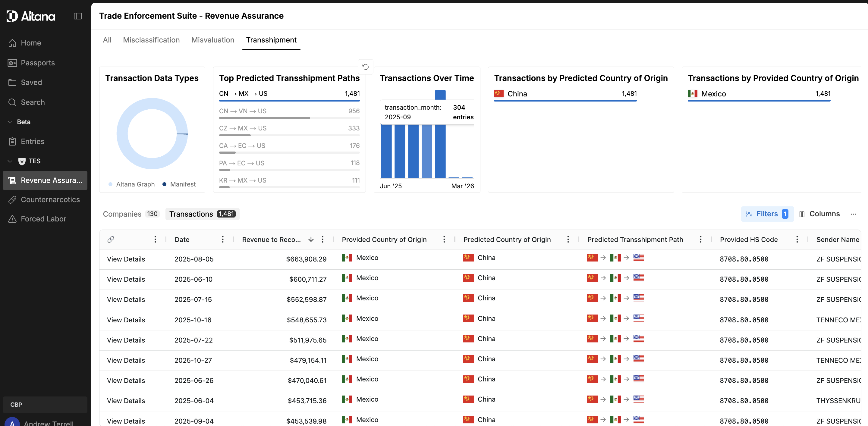
Task: Collapse the Beta sidebar group
Action: (x=10, y=122)
